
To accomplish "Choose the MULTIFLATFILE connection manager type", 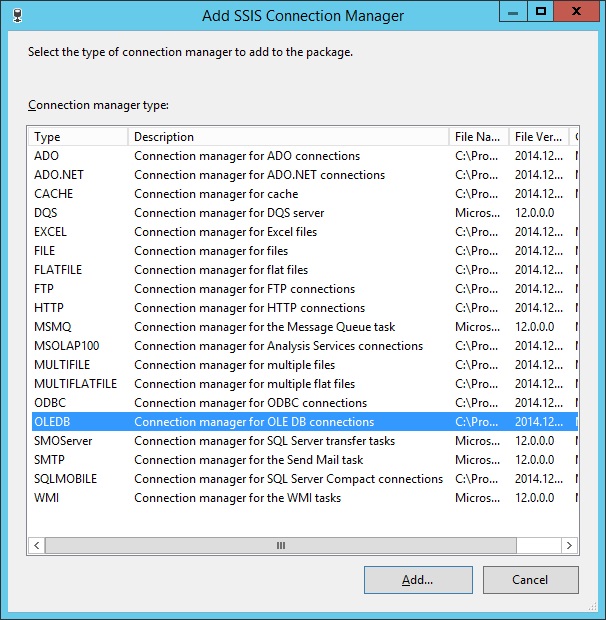I will point(304,384).
